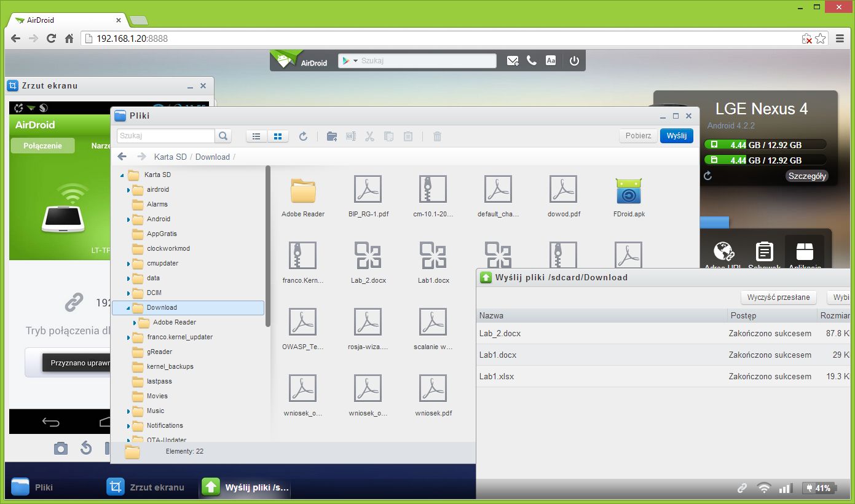
Task: Open the Chrome menu button
Action: [840, 39]
